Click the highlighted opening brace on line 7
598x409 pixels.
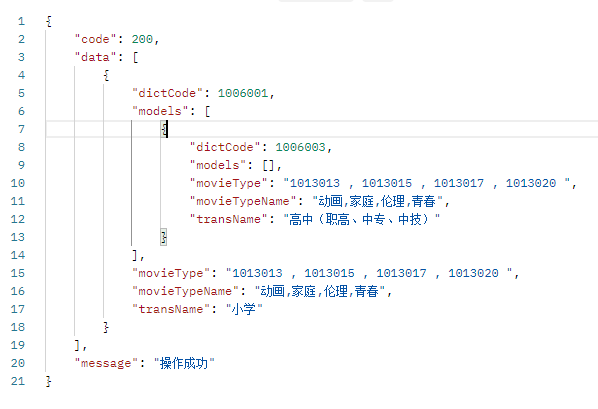pos(164,129)
